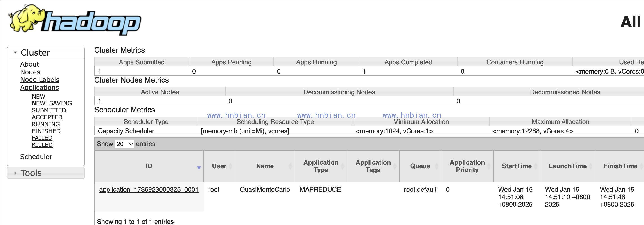Click the Apps Pending header
Viewport: 644px width, 225px height.
231,62
